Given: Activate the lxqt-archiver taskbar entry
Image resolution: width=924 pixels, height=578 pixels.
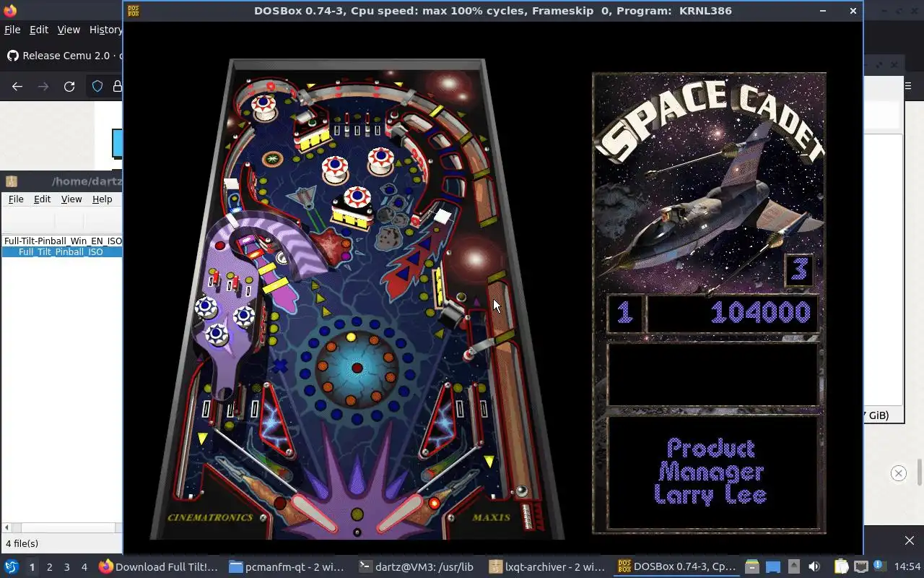Looking at the screenshot, I should click(546, 567).
